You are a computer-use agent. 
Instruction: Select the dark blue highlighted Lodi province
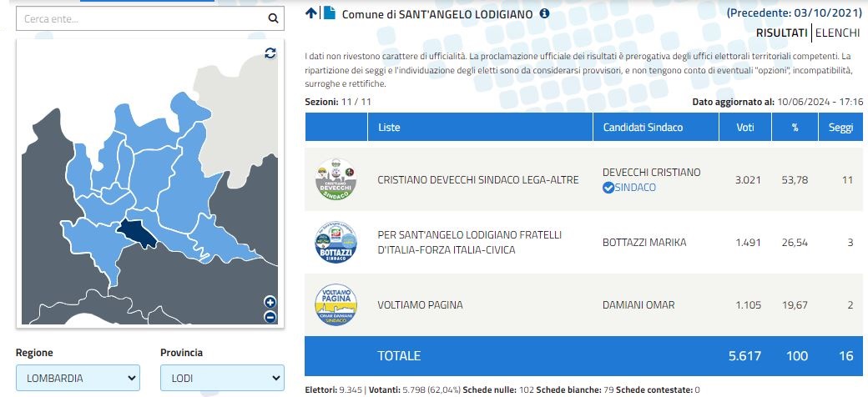click(x=137, y=233)
